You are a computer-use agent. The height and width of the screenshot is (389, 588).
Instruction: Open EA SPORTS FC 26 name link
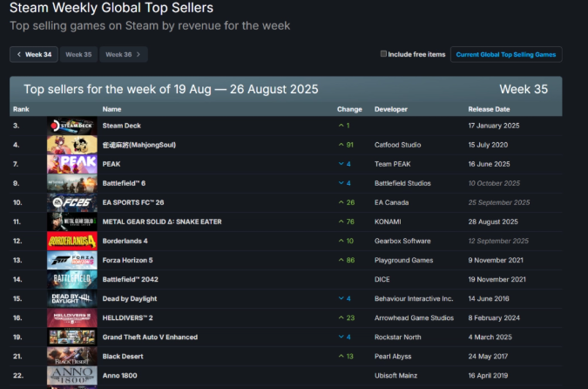pos(133,202)
